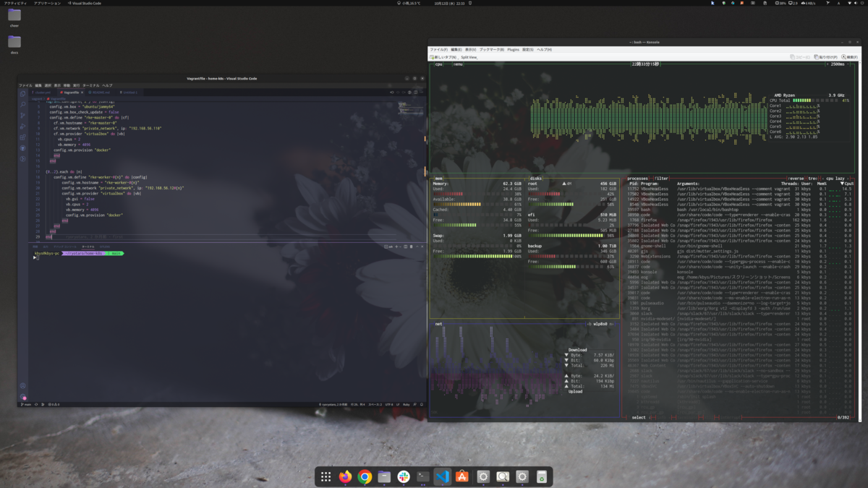Click 貼り付け(P) paste icon in Konsole toolbar
Image resolution: width=868 pixels, height=488 pixels.
(826, 56)
